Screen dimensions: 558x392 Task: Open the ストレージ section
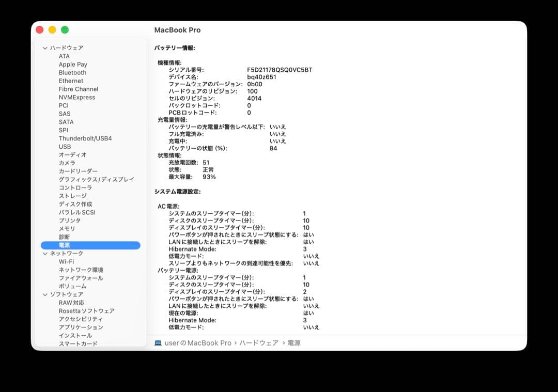(72, 196)
